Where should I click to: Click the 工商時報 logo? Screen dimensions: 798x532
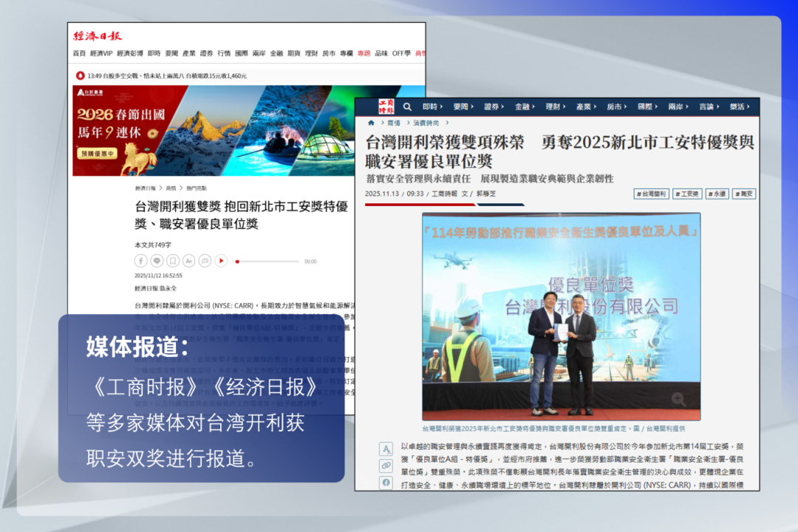(386, 106)
